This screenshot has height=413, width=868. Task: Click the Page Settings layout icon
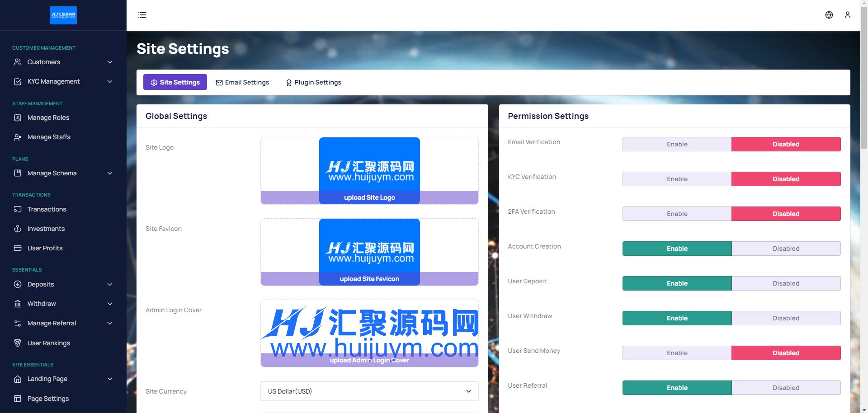pyautogui.click(x=18, y=399)
